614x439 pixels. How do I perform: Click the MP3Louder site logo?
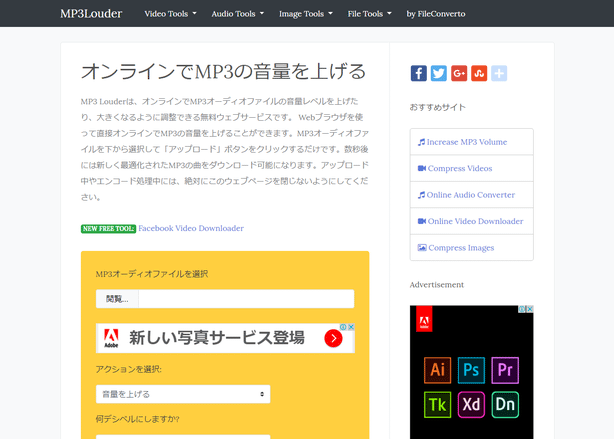point(91,14)
